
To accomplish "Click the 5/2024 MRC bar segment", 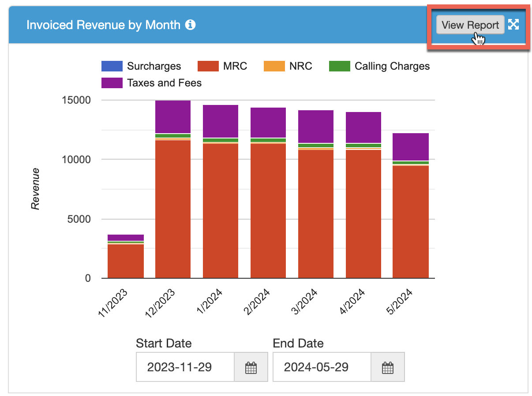I will (x=411, y=222).
